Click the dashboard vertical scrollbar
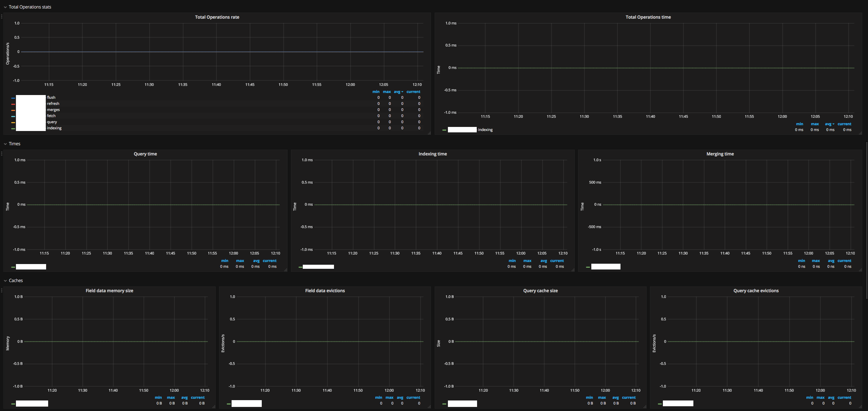Viewport: 868px width, 411px height. [x=867, y=221]
